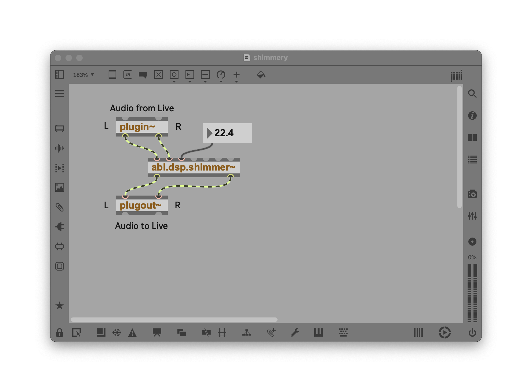Viewport: 532px width, 392px height.
Task: Open the inspector info icon
Action: (x=472, y=116)
